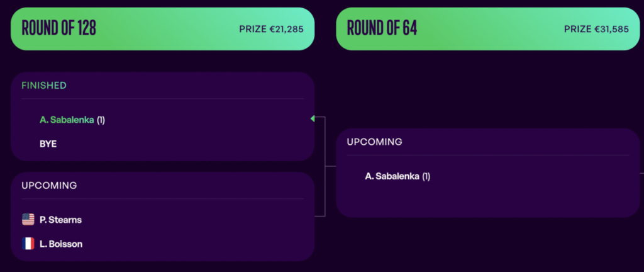Viewport: 644px width, 272px height.
Task: Click the FINISHED match status label
Action: click(44, 85)
